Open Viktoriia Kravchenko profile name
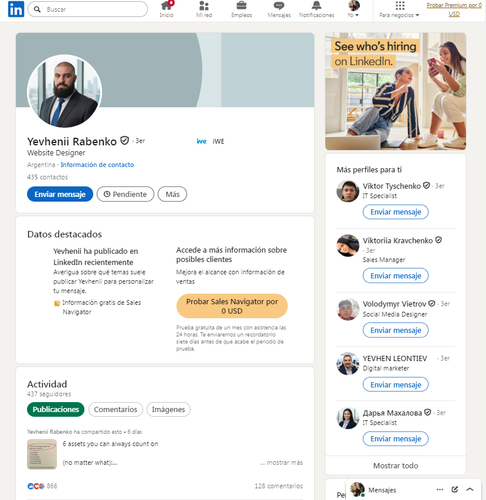The image size is (486, 500). tap(398, 240)
